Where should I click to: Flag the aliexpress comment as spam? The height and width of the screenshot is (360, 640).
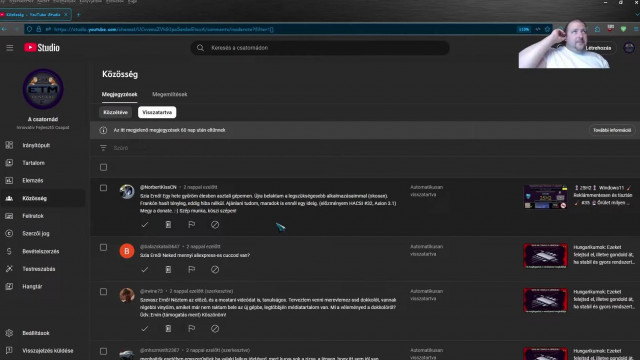pos(191,269)
